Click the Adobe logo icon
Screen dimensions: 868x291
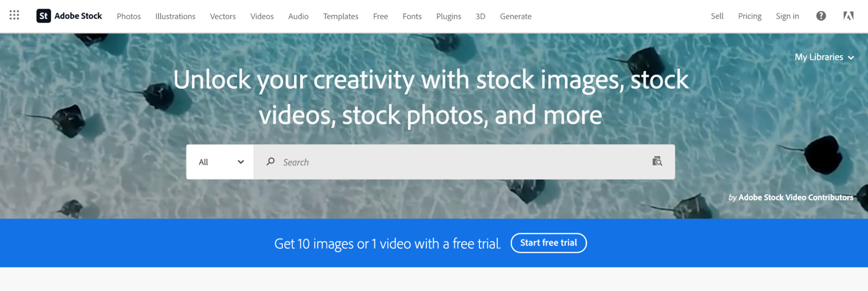pos(848,16)
